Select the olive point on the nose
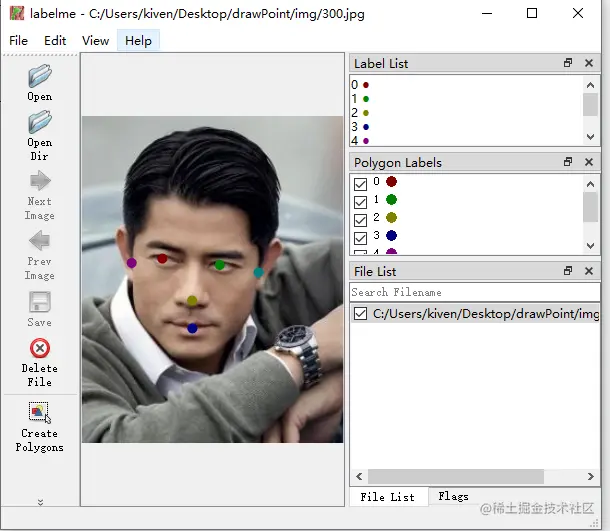Screen dimensions: 610x531 click(x=192, y=301)
